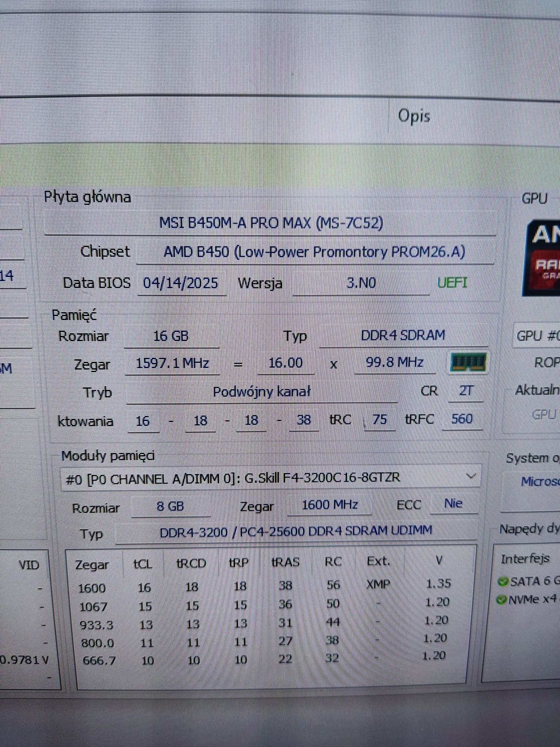
Task: Click the Płyta główna section label
Action: tap(87, 197)
